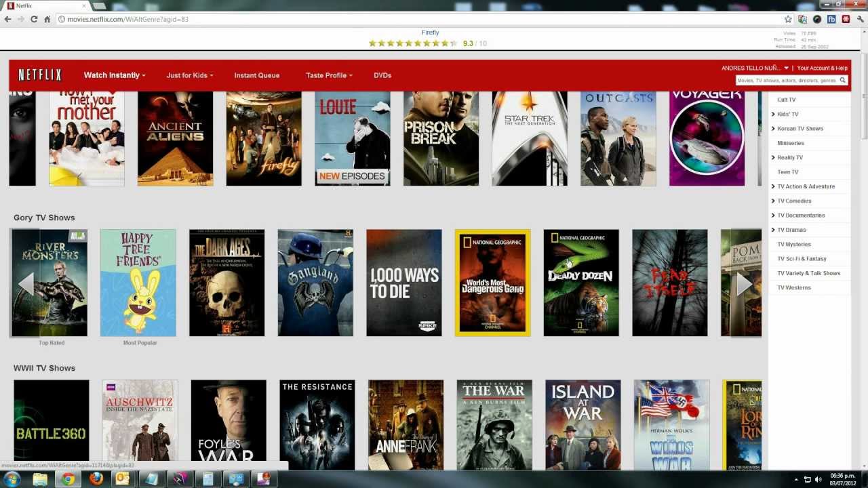
Task: Click the search magnifier icon in Netflix
Action: tap(843, 80)
